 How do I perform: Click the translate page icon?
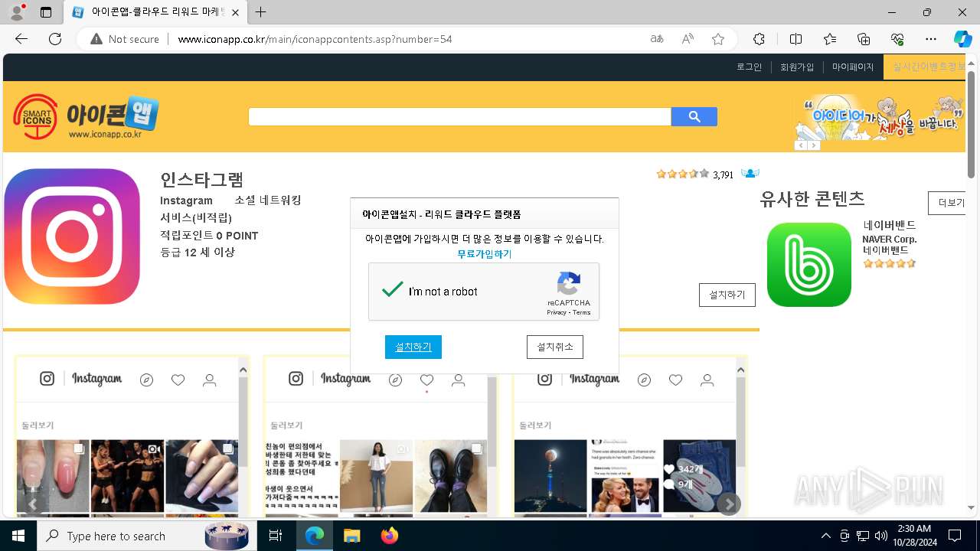(657, 39)
